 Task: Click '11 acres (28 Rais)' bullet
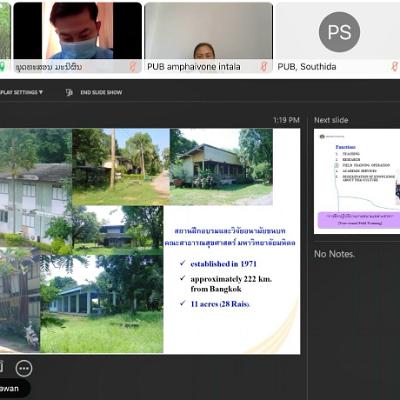[220, 304]
